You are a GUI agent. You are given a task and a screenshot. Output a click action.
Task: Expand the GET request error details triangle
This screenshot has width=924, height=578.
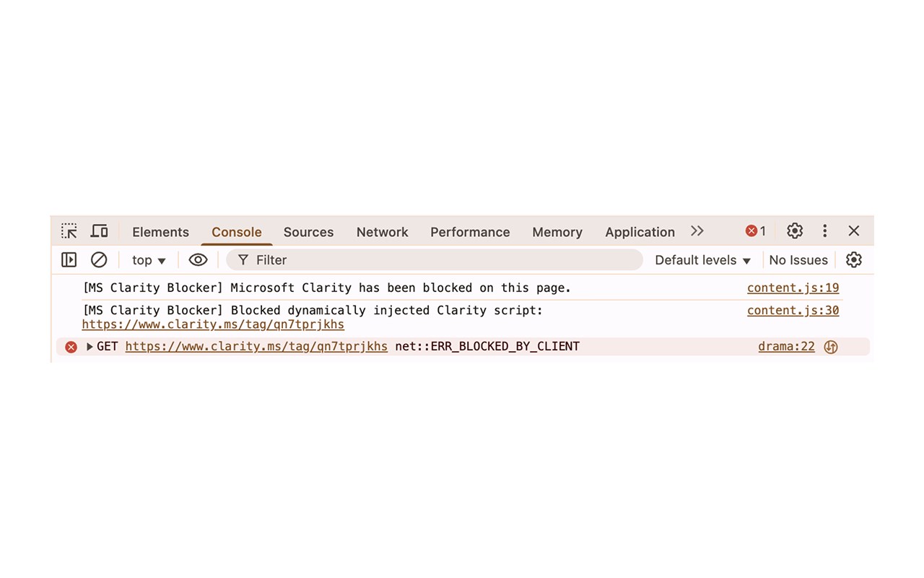[89, 346]
